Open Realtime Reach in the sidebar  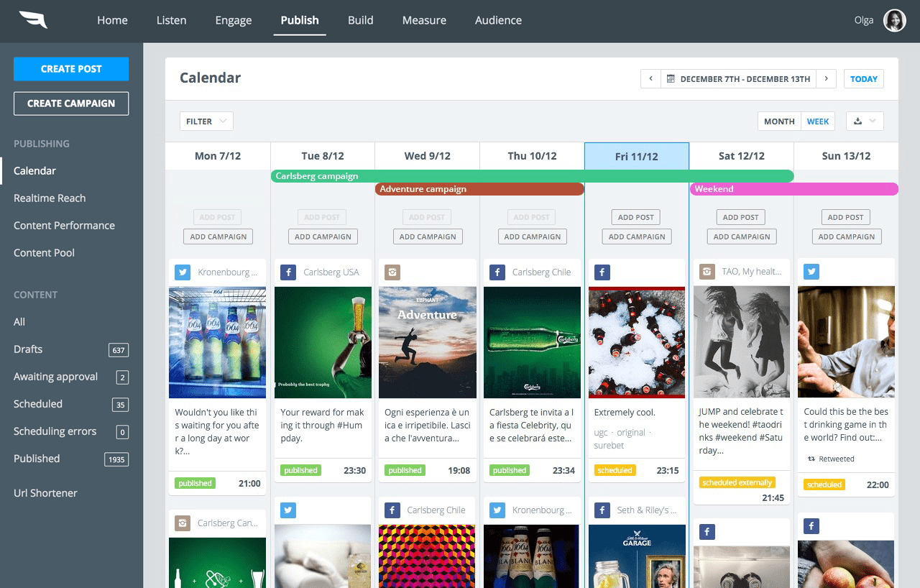pos(50,198)
